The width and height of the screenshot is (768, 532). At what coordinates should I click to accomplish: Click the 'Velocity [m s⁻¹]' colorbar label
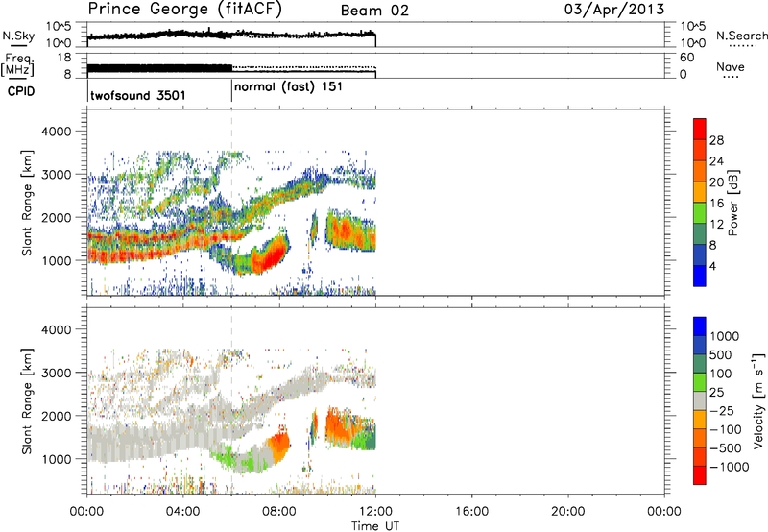pos(758,400)
